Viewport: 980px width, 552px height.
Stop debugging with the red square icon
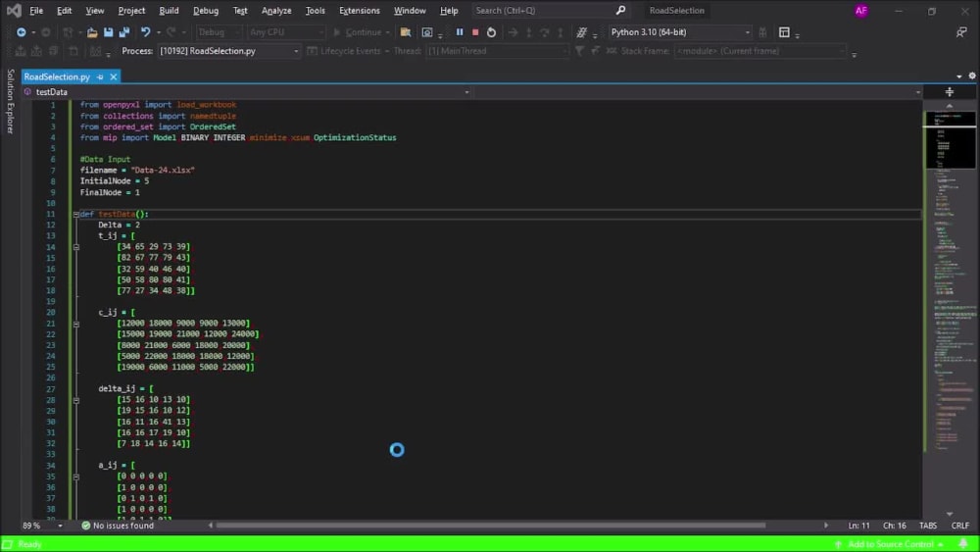coord(475,32)
